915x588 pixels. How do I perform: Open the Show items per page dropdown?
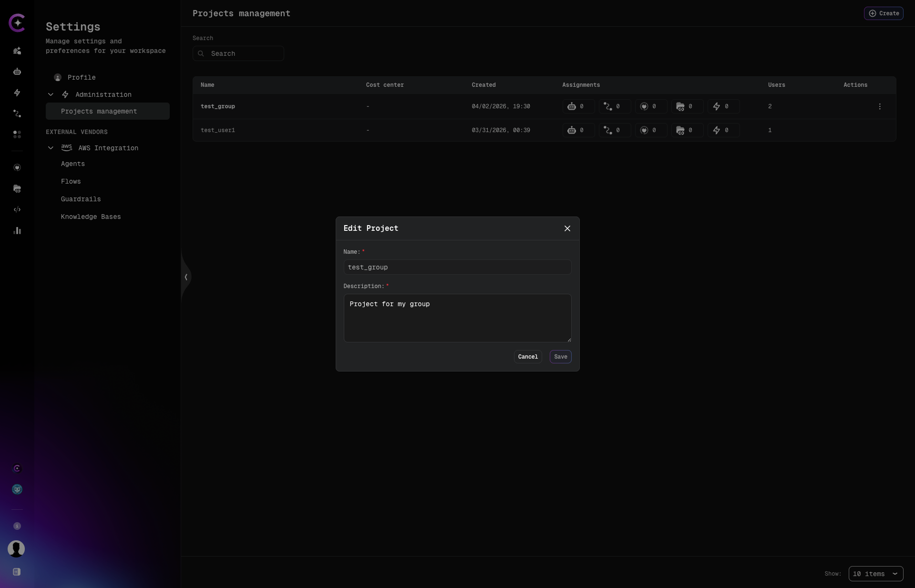[875, 574]
